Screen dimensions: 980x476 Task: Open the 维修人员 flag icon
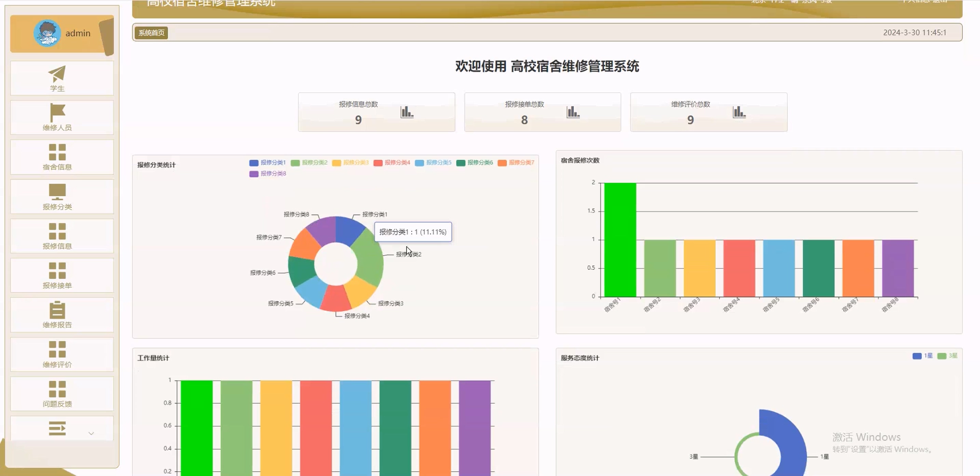(57, 113)
